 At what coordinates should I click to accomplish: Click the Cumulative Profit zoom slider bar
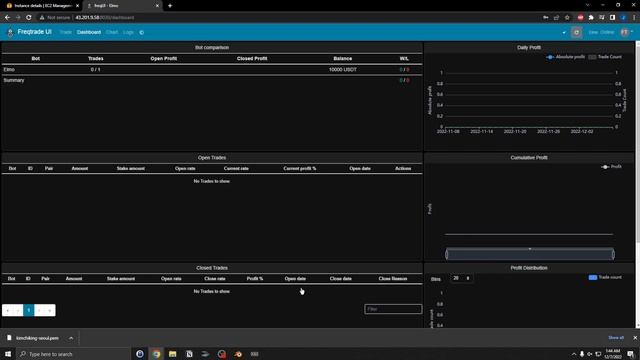coord(530,254)
